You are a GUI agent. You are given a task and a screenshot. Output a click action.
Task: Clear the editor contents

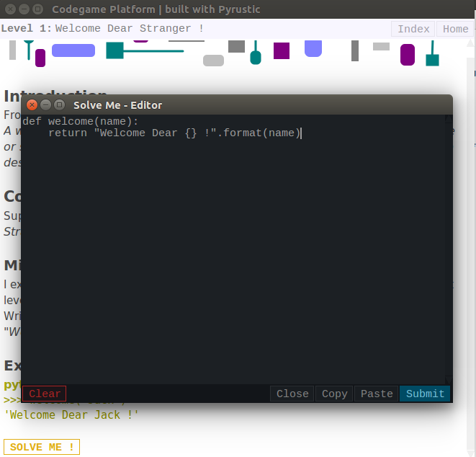click(x=45, y=394)
